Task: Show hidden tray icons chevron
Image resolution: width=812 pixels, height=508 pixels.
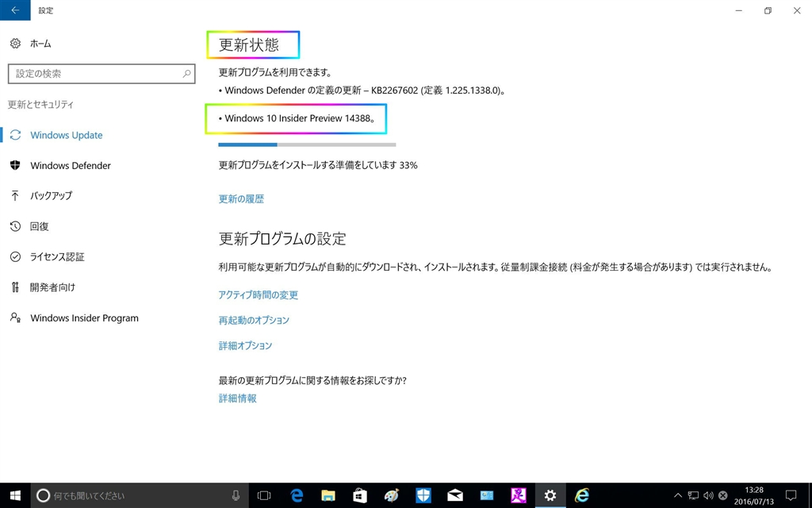Action: coord(677,495)
